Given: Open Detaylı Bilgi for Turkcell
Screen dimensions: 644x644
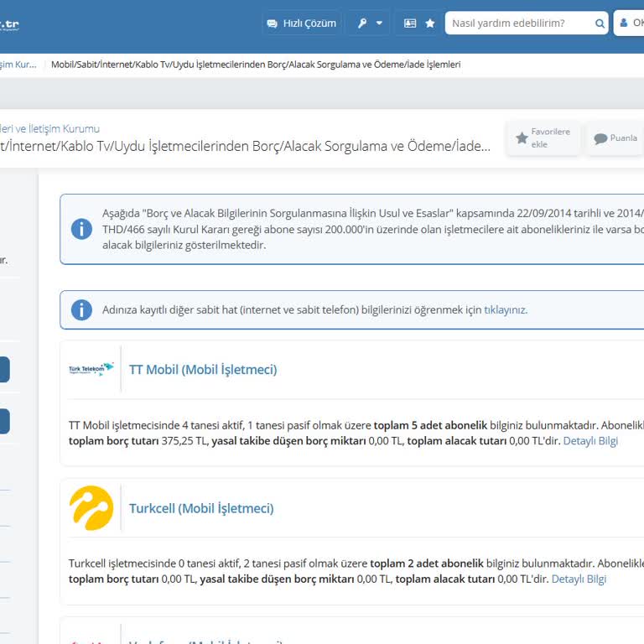Looking at the screenshot, I should coord(579,579).
